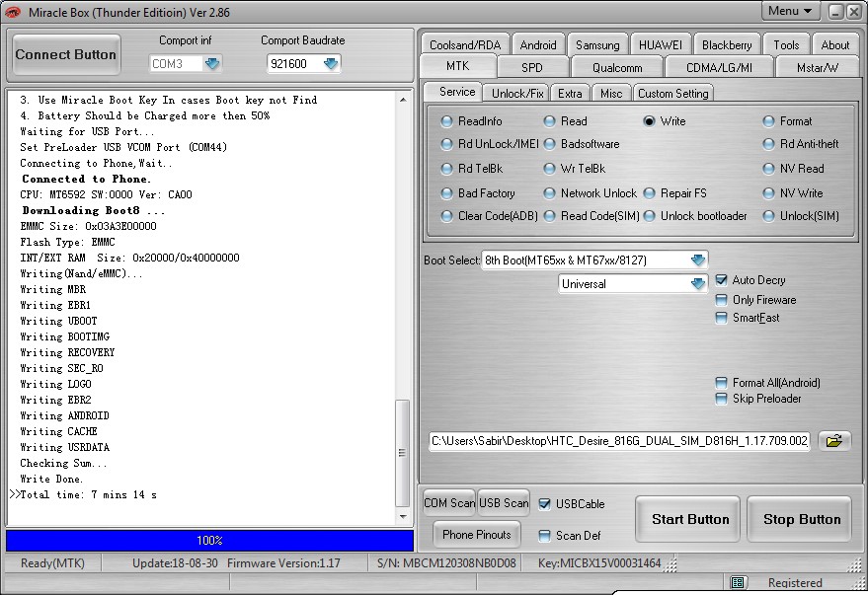Screen dimensions: 868x595
Task: Select Unlock(SIM) radio option
Action: click(x=768, y=216)
